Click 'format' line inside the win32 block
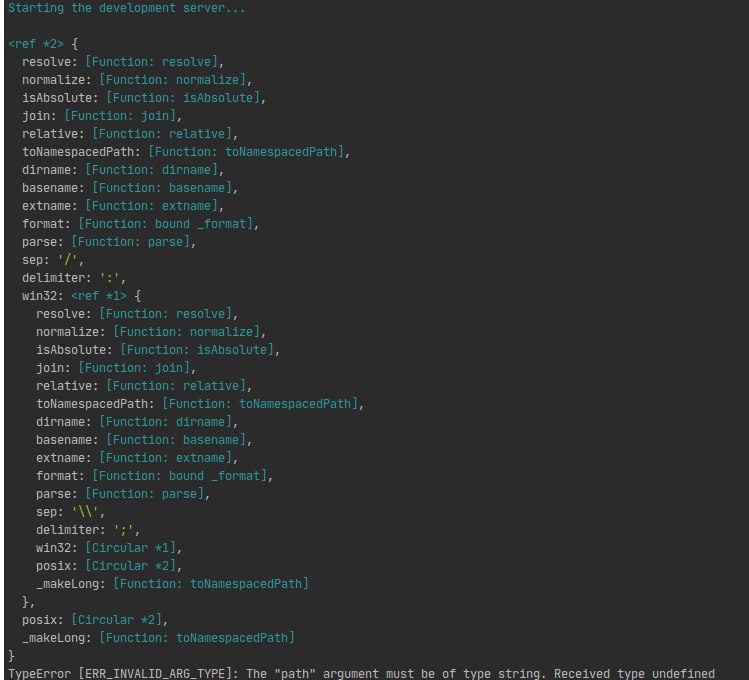 [x=154, y=476]
